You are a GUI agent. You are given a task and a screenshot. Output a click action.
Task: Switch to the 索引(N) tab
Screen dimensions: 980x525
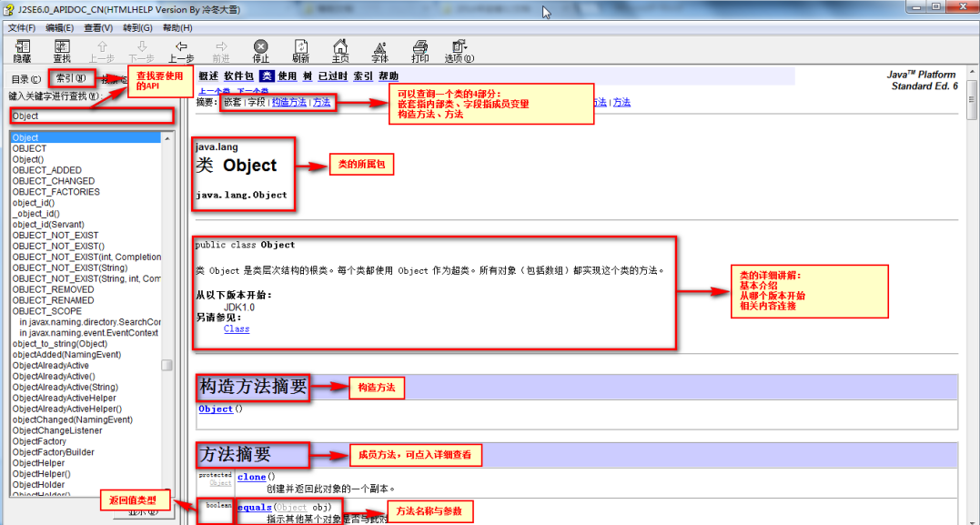[71, 78]
